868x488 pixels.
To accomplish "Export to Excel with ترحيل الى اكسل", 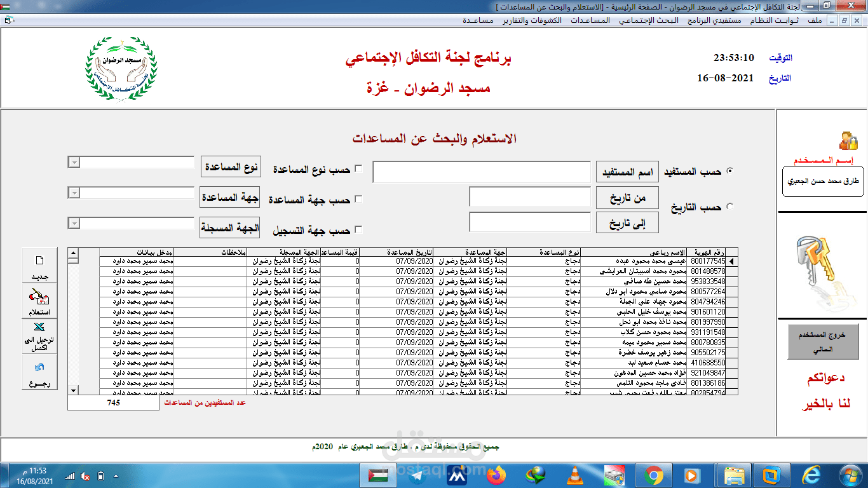I will click(40, 337).
